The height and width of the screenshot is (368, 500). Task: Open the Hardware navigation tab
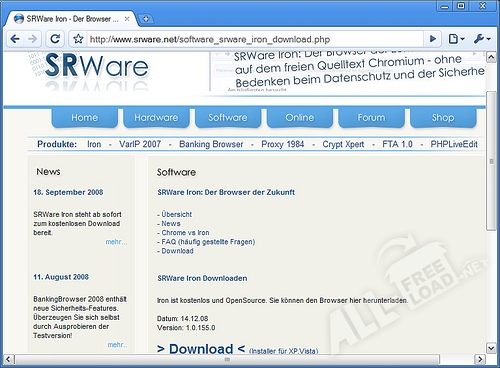click(x=156, y=118)
